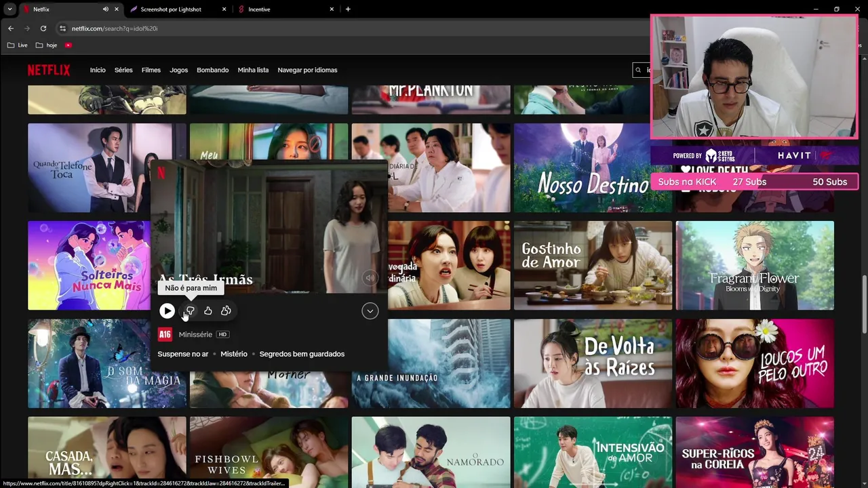Viewport: 868px width, 488px height.
Task: Open the Intensivão de Amor thumbnail
Action: click(593, 452)
